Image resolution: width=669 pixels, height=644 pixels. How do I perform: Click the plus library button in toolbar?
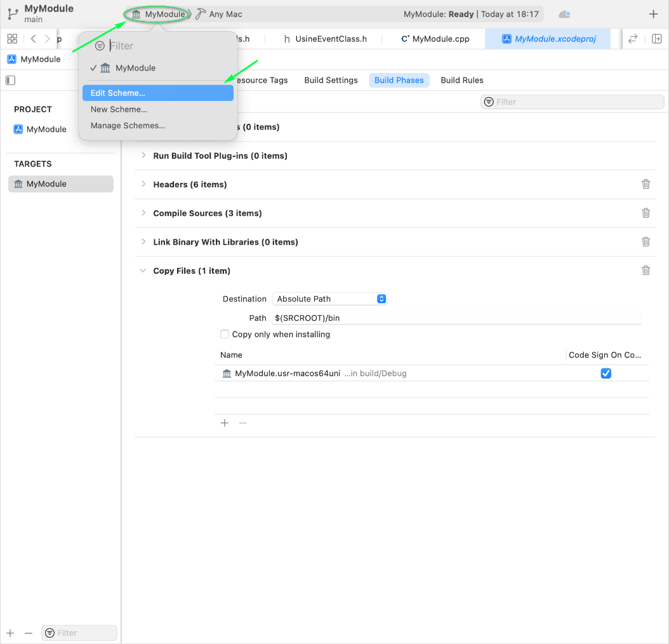[653, 14]
